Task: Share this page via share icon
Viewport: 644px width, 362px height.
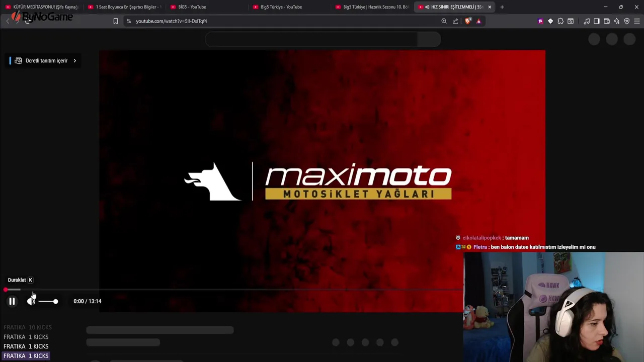Action: click(455, 21)
